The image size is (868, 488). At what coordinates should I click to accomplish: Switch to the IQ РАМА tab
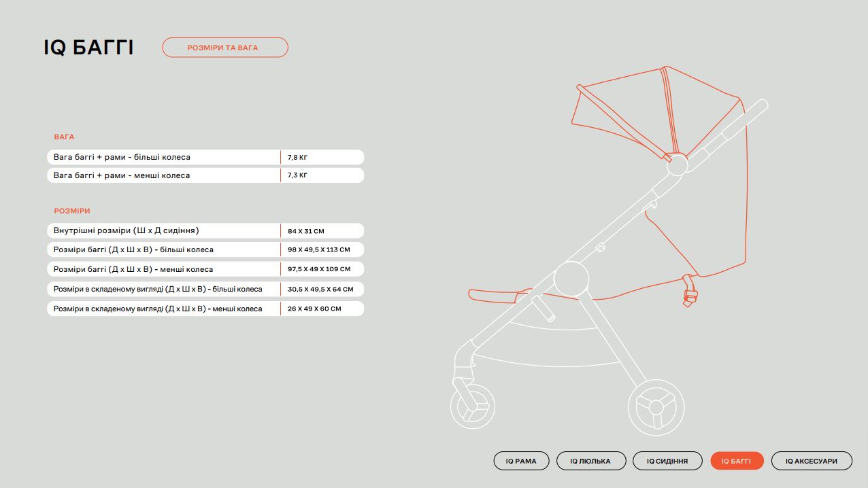[x=520, y=461]
